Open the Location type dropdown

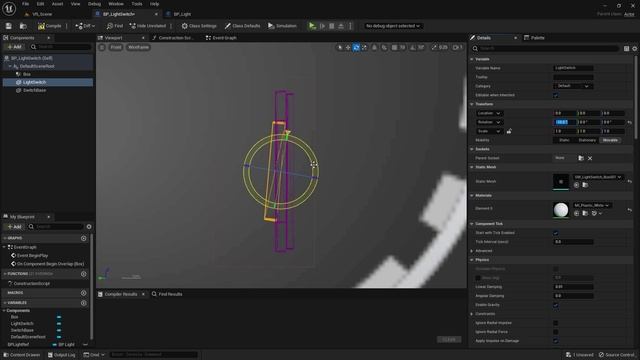tap(489, 113)
